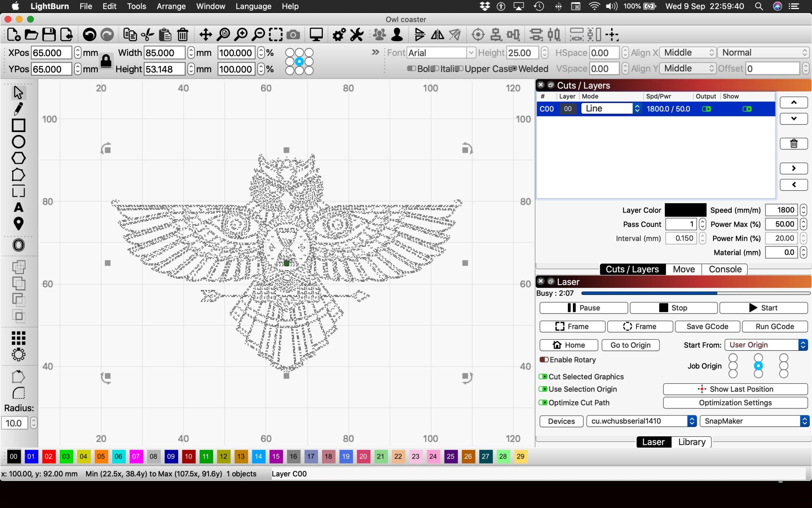Click the Pause button
The height and width of the screenshot is (508, 812).
tap(584, 308)
